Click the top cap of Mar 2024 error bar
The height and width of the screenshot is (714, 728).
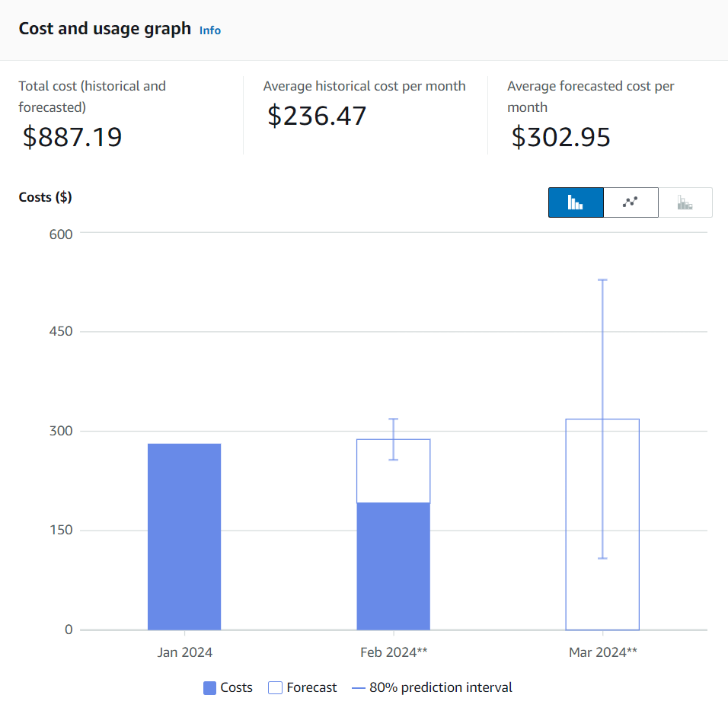pyautogui.click(x=602, y=280)
